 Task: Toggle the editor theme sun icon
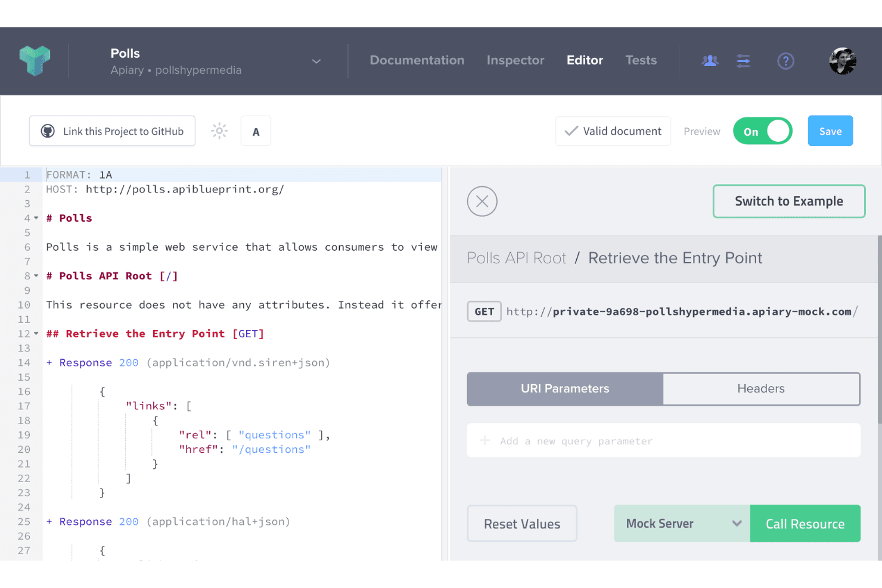[219, 131]
